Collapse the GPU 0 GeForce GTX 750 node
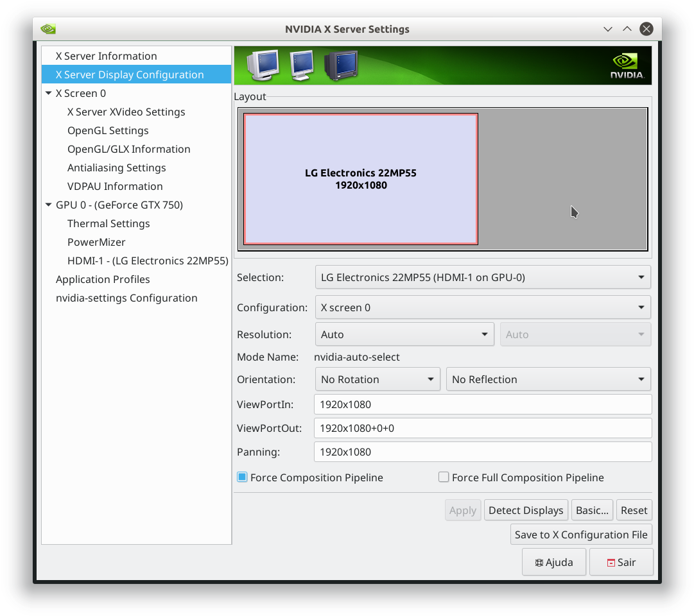 (49, 205)
